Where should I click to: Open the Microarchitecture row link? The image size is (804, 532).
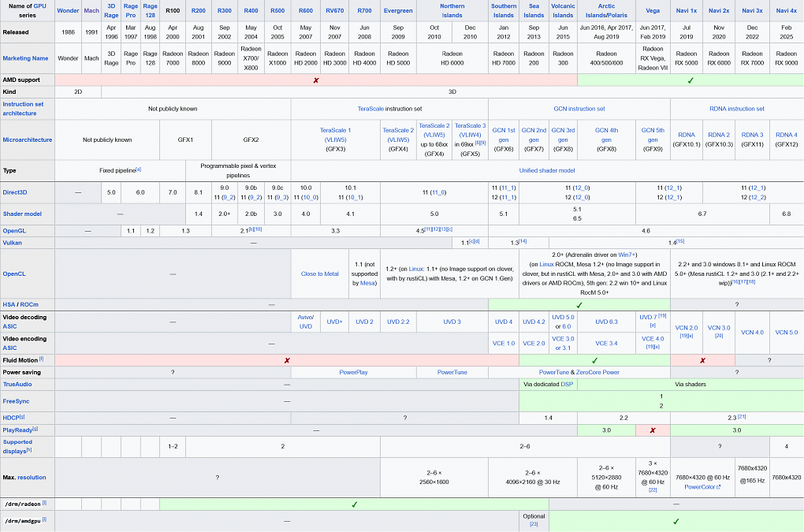coord(27,140)
